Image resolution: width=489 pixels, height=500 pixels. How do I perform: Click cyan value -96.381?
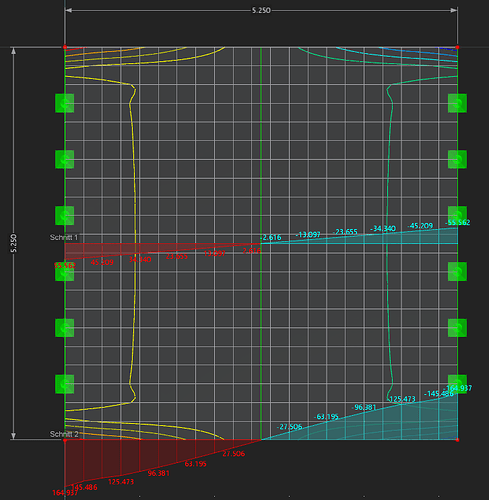coord(364,407)
